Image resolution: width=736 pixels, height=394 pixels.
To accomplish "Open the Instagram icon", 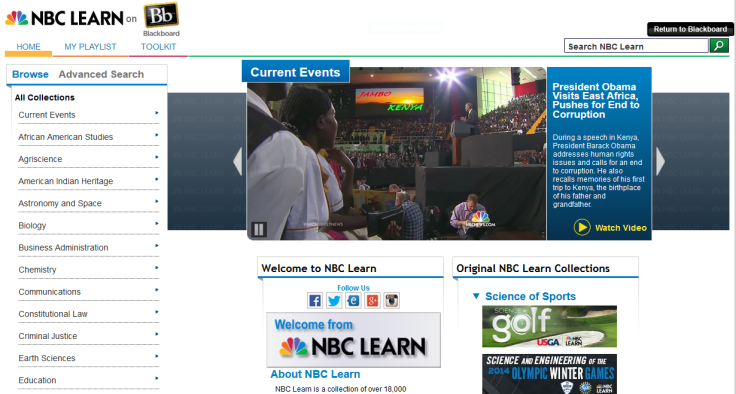I will (391, 301).
